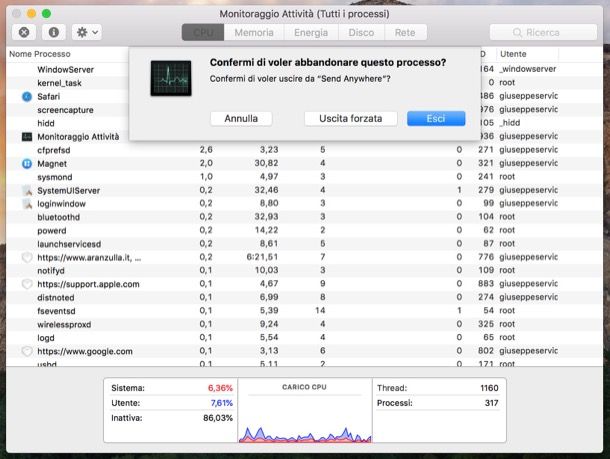This screenshot has height=459, width=610.
Task: Click green fullscreen window button
Action: point(46,14)
